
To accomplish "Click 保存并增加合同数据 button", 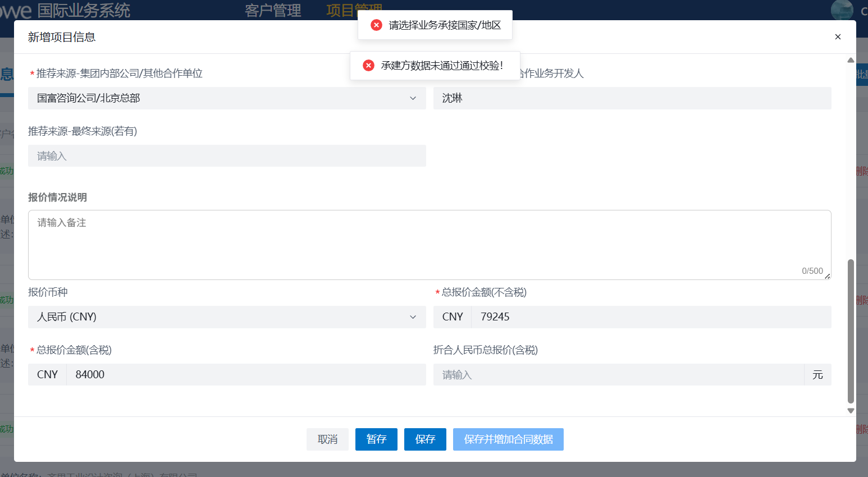I will click(x=508, y=439).
